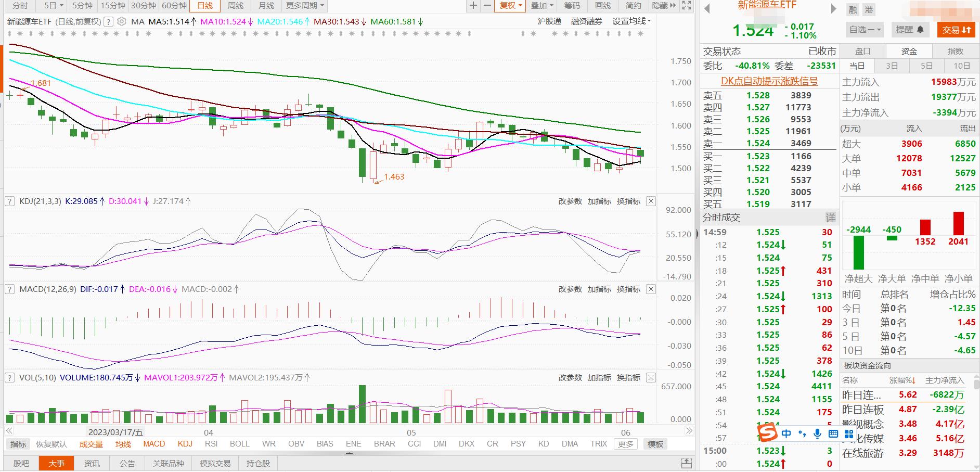This screenshot has height=472, width=980.
Task: Click the export icon at bottom right of chart
Action: (686, 463)
